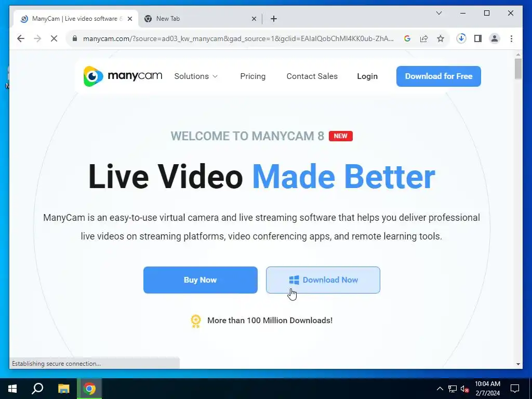The width and height of the screenshot is (532, 399).
Task: Stop loading the page
Action: click(54, 38)
